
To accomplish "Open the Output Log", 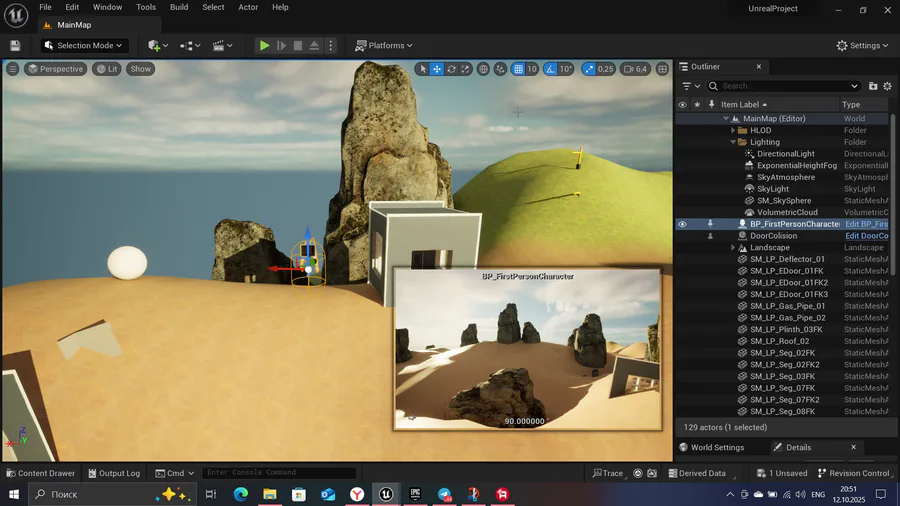I will click(114, 473).
